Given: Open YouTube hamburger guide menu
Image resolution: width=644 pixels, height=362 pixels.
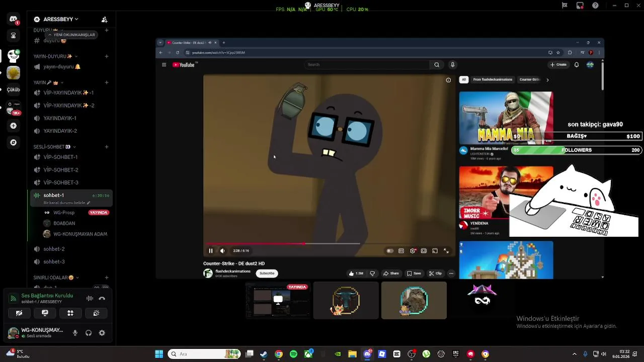Looking at the screenshot, I should 164,65.
